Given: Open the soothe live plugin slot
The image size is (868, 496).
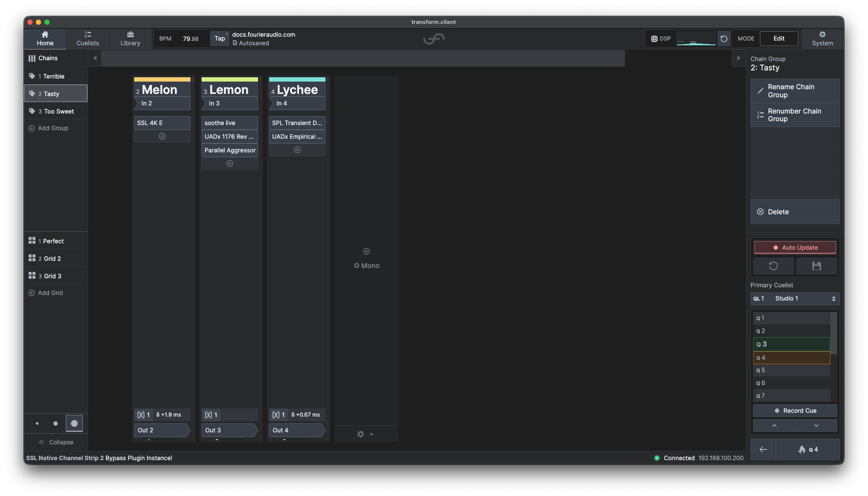Looking at the screenshot, I should 230,123.
